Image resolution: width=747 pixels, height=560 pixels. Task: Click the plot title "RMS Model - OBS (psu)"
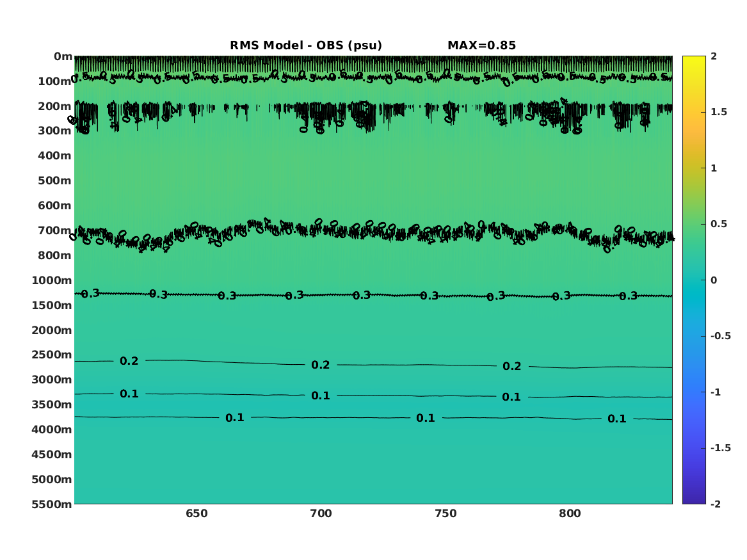pos(306,45)
